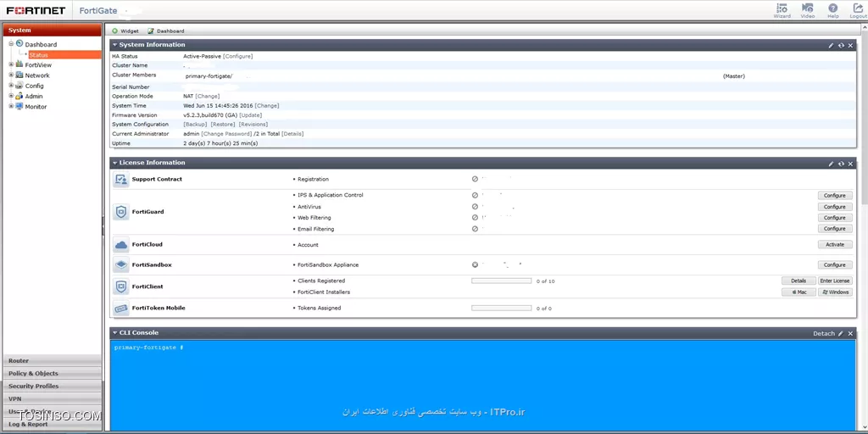Screen dimensions: 868x434
Task: Click the Clients Registered progress bar
Action: (x=502, y=281)
